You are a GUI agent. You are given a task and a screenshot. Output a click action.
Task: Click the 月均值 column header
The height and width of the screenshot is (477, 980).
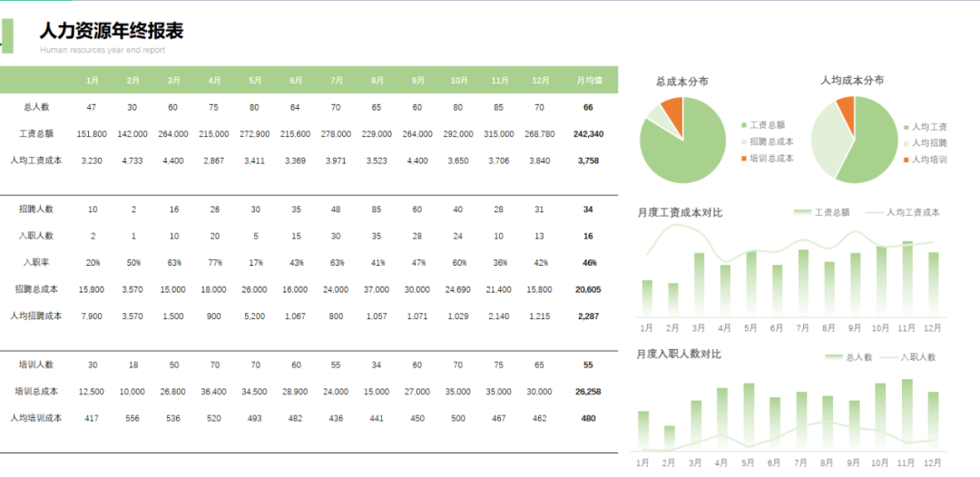tap(589, 81)
